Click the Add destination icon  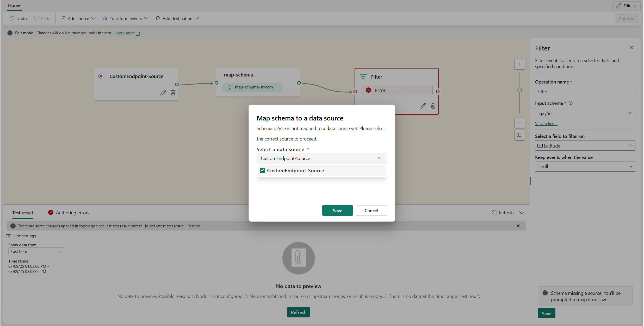pyautogui.click(x=158, y=18)
